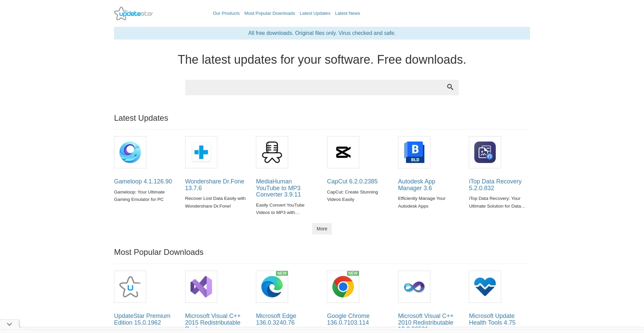Viewport: 644px width, 333px height.
Task: Open the MediaHuman YouTube to MP3 icon
Action: click(272, 152)
